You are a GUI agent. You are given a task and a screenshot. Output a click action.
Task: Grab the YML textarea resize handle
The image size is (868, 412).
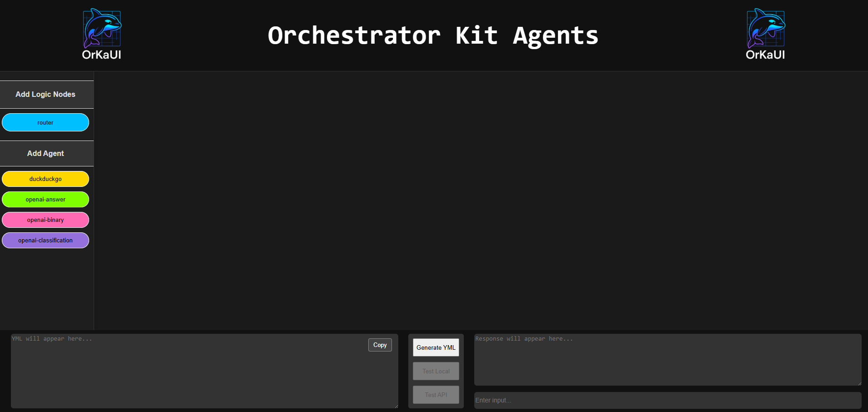point(396,406)
